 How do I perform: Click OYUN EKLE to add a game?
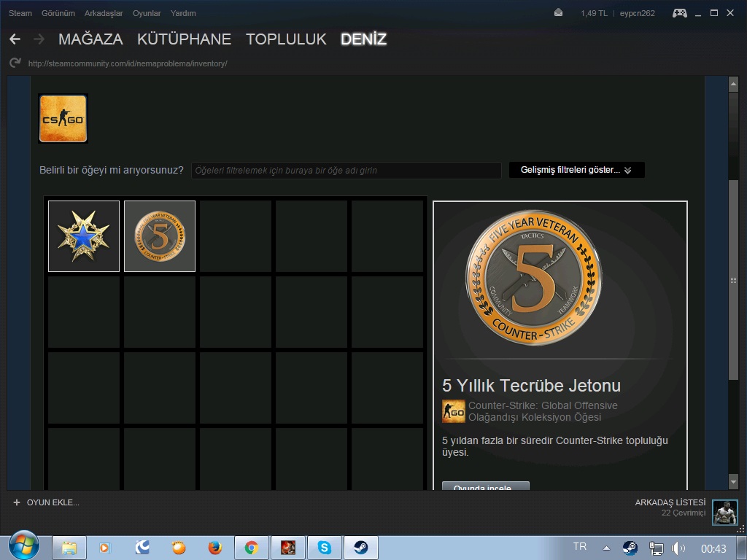tap(53, 502)
